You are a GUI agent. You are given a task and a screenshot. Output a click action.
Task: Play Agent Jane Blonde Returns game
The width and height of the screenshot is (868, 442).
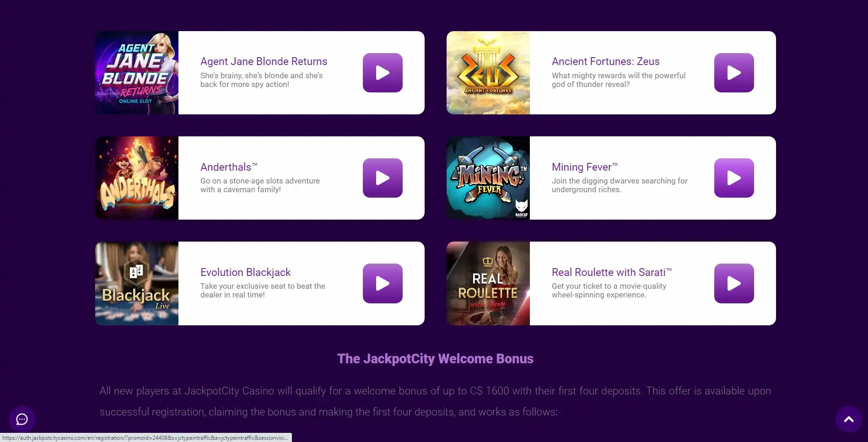[x=383, y=73]
